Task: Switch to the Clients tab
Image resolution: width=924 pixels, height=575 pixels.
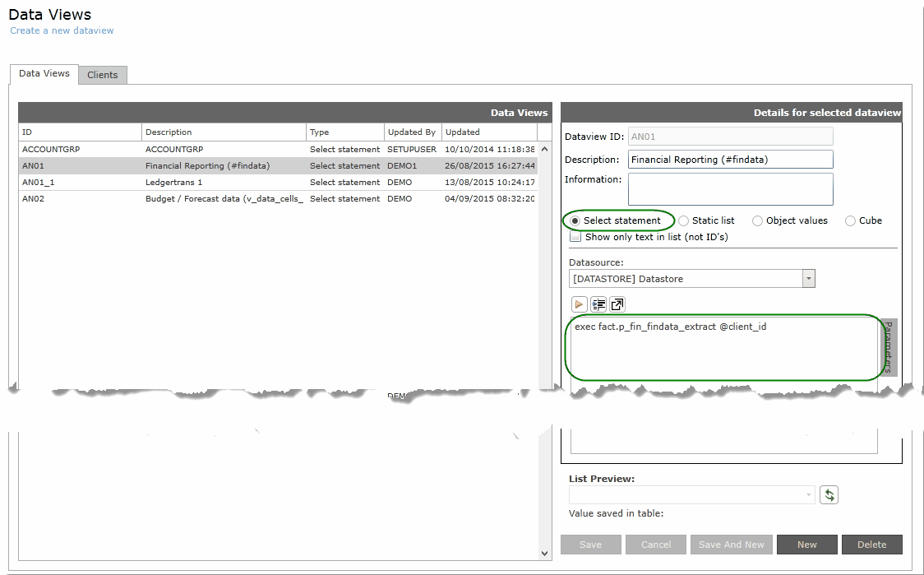Action: coord(103,75)
